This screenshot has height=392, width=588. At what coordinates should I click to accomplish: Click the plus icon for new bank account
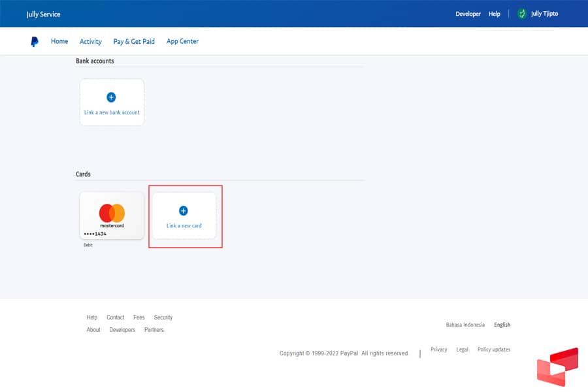click(x=111, y=97)
